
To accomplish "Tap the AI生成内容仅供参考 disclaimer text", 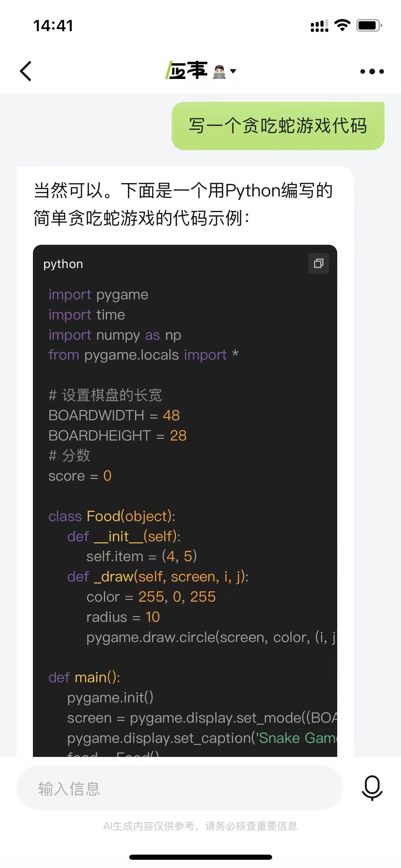I will click(200, 826).
